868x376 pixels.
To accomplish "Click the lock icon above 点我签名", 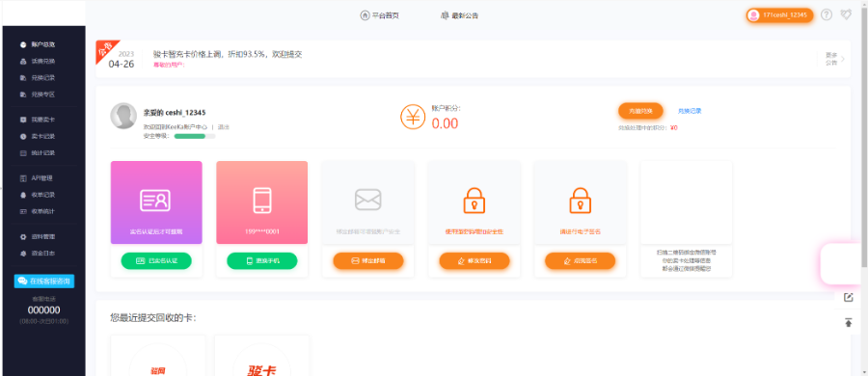I will pos(580,200).
